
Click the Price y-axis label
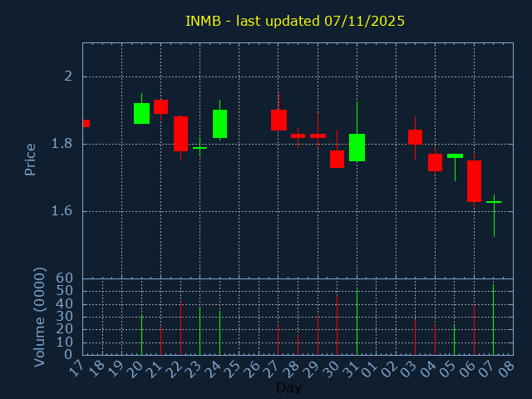[31, 159]
